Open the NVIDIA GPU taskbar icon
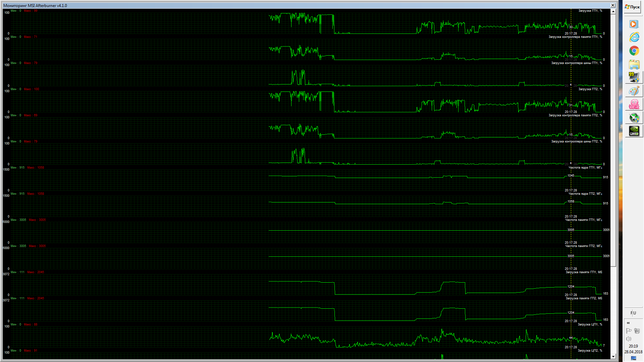This screenshot has height=362, width=644. point(634,131)
